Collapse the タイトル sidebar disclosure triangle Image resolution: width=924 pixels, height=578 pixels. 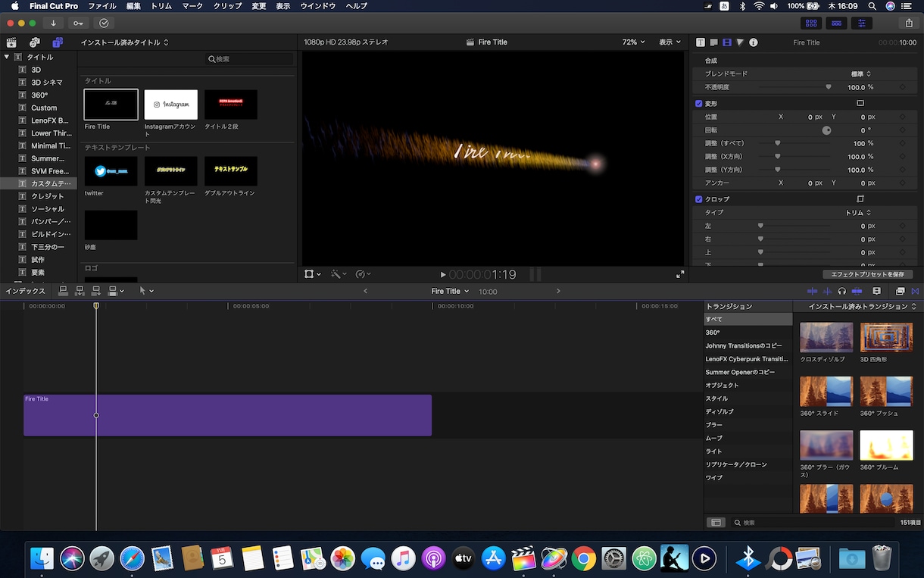click(7, 57)
